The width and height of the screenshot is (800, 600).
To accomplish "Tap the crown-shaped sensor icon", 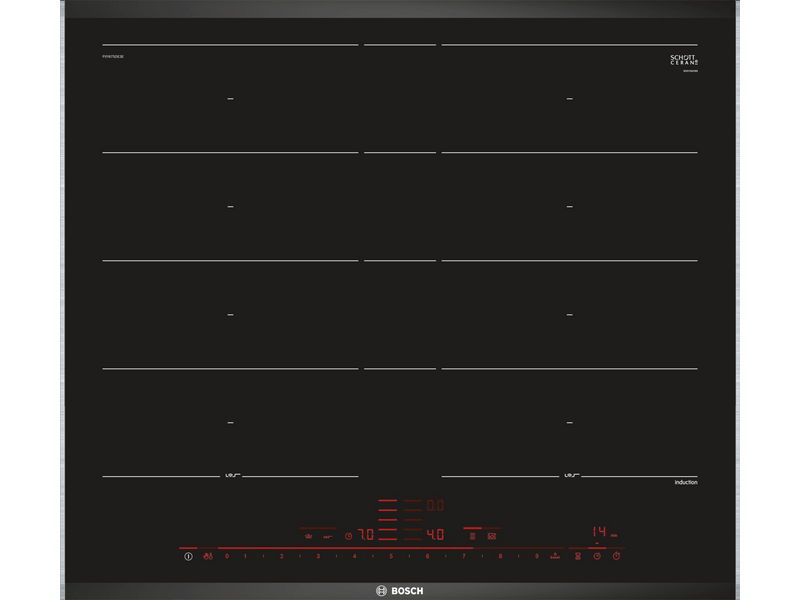I will 308,535.
